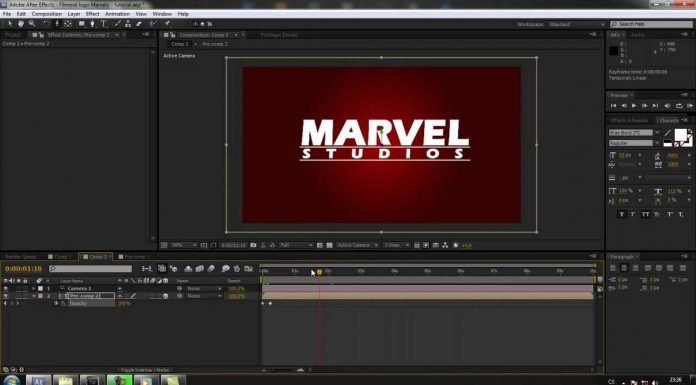The height and width of the screenshot is (385, 696).
Task: Toggle Auto-keyframe stopwatch in timeline header
Action: pos(237,269)
